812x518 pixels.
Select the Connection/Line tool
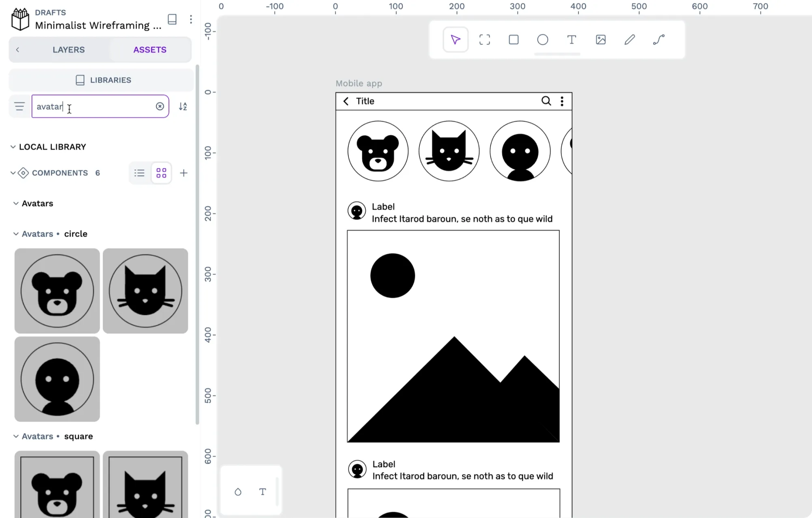(x=659, y=40)
